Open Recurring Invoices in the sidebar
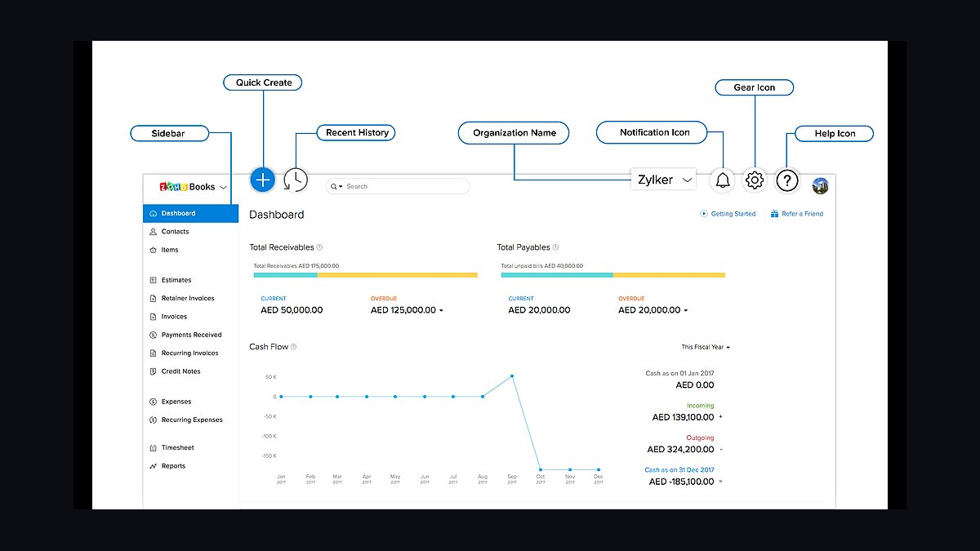This screenshot has height=551, width=980. [190, 353]
